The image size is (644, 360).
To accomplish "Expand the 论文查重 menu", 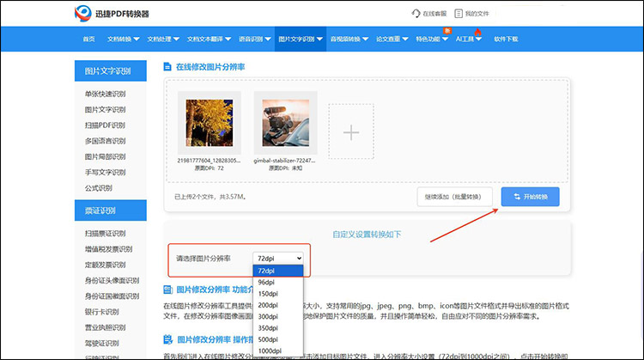I will (392, 39).
